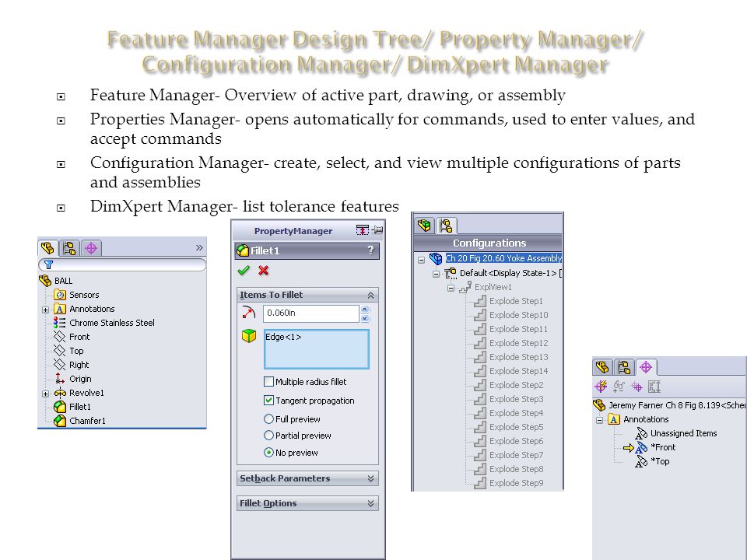Screen dimensions: 747x560
Task: Click PropertyManager keep-visible pin icon
Action: pos(377,230)
